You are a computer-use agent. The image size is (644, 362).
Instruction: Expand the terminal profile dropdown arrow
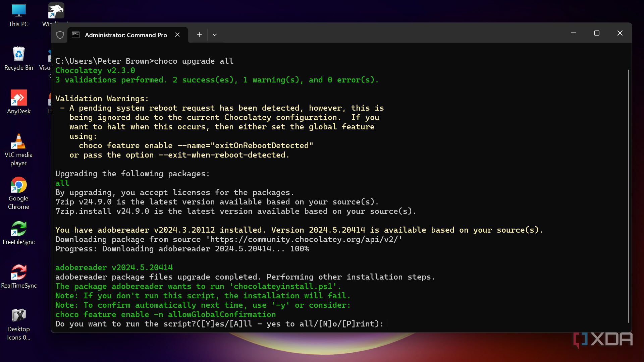point(215,35)
